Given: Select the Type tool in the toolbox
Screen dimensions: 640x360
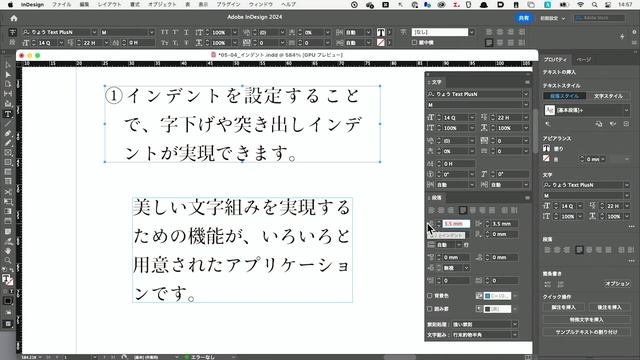Looking at the screenshot, I should coord(8,114).
